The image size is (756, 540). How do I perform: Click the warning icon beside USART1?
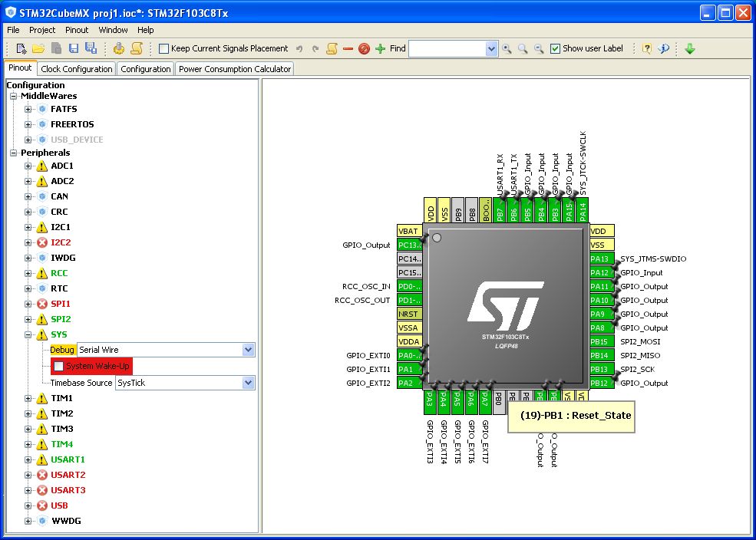point(42,459)
